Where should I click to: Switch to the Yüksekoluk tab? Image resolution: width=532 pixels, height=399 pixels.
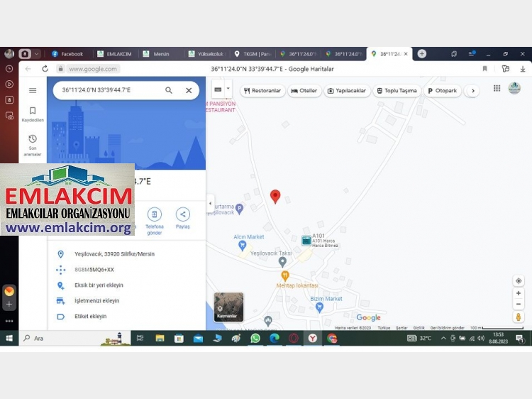(x=207, y=54)
